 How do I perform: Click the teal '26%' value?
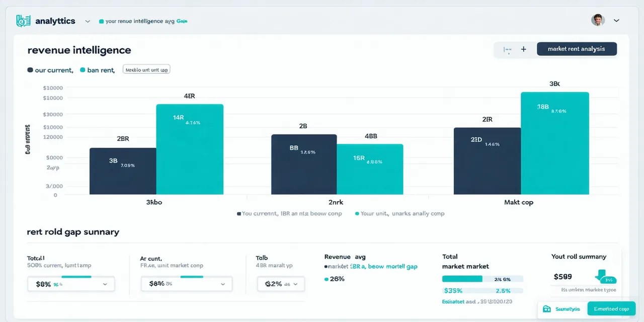(x=337, y=279)
